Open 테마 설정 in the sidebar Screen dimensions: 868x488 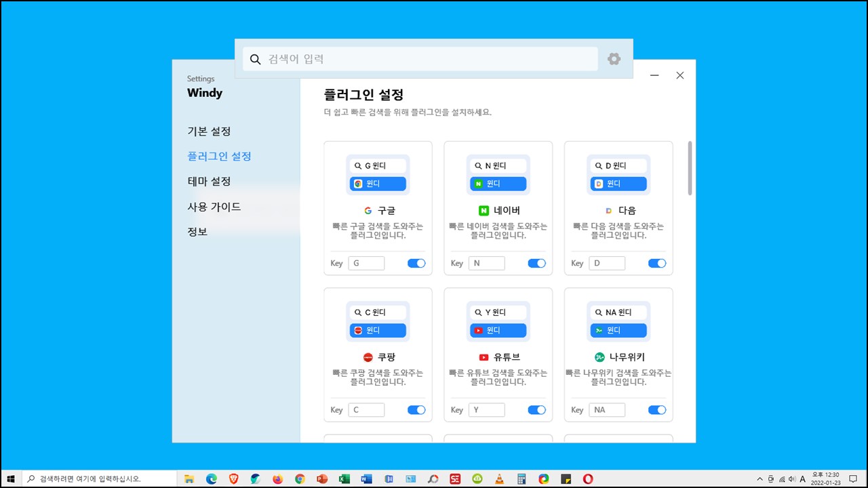[x=209, y=181]
